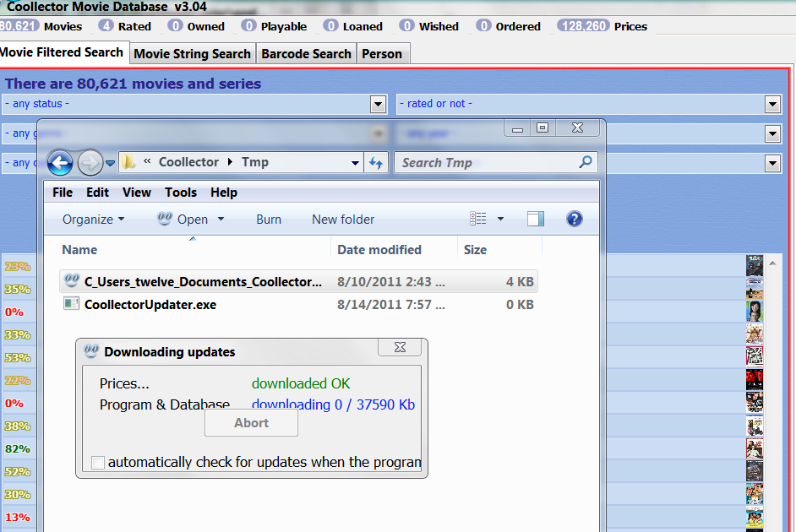796x532 pixels.
Task: Toggle the preview pane icon
Action: (536, 219)
